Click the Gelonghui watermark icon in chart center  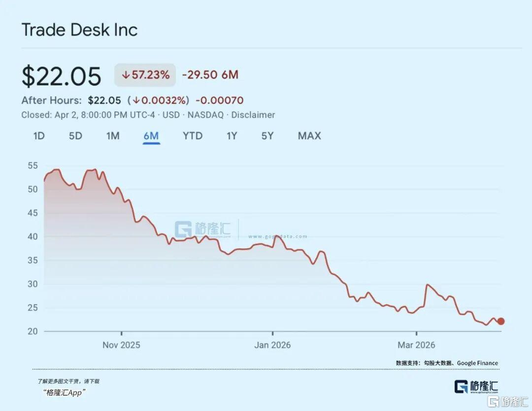(x=183, y=230)
